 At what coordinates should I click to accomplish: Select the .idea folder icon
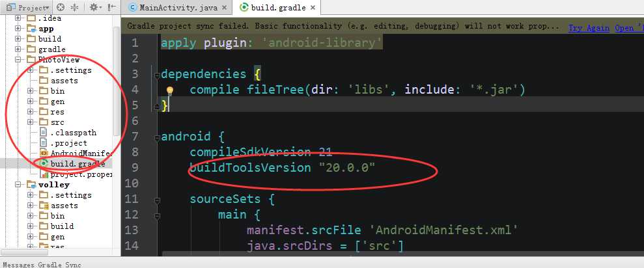click(31, 18)
